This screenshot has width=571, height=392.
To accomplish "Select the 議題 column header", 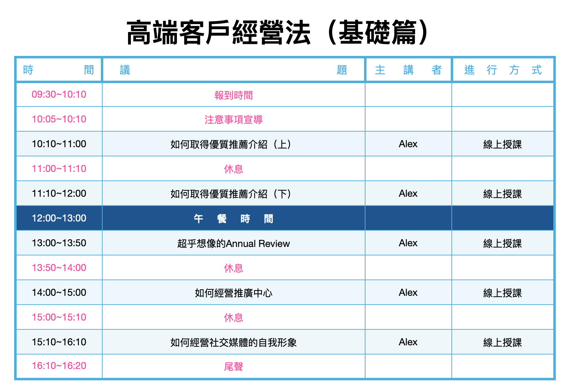I will (233, 70).
